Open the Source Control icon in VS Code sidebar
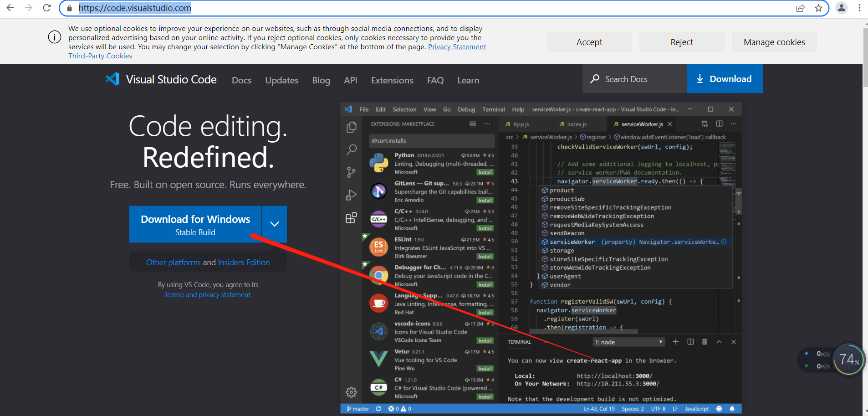Image resolution: width=868 pixels, height=417 pixels. [351, 172]
